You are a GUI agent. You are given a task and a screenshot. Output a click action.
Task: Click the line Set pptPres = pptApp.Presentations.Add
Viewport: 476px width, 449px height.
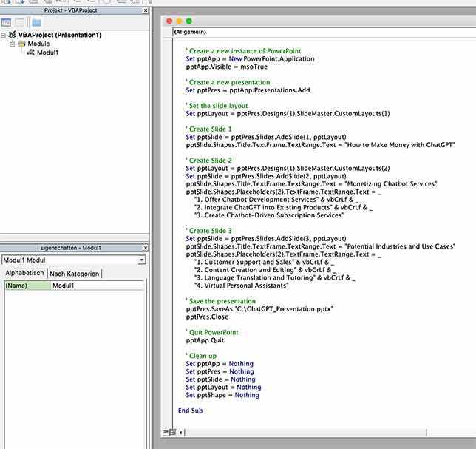(x=248, y=90)
